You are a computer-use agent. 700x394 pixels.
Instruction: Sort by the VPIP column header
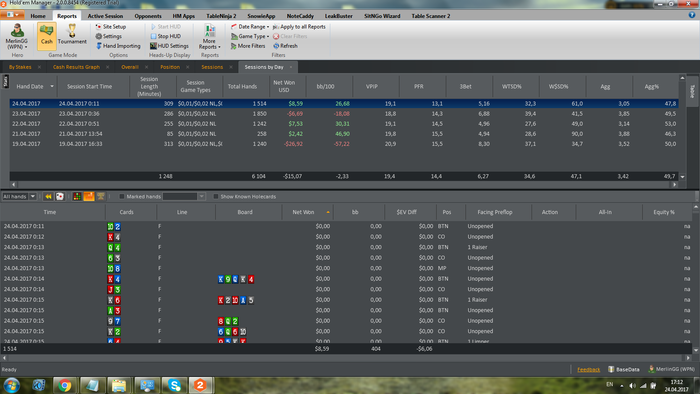coord(372,87)
